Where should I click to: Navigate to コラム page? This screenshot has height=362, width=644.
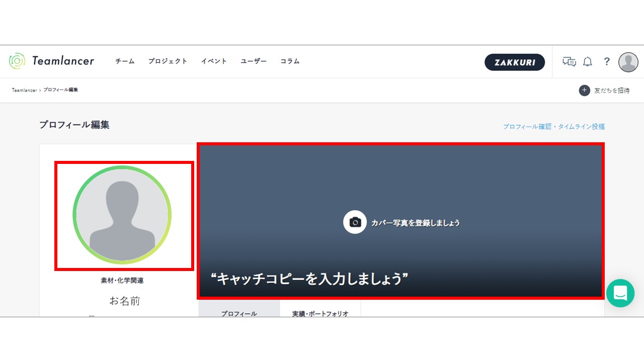pyautogui.click(x=290, y=61)
